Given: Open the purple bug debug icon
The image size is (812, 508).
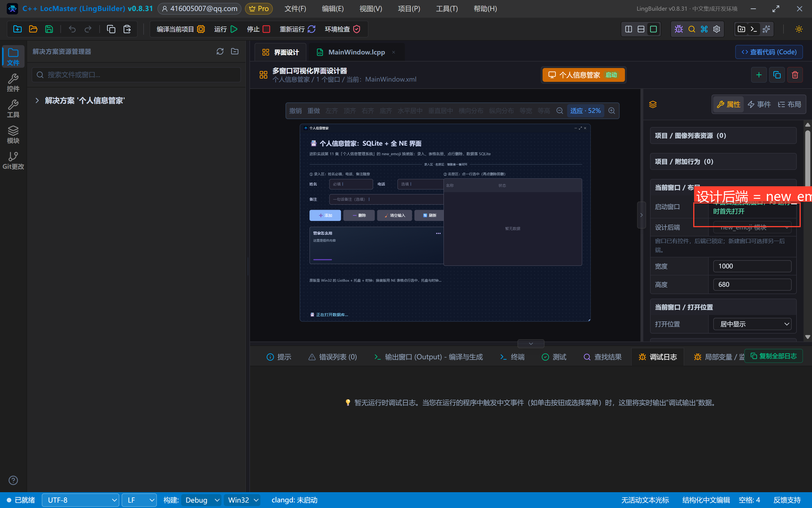Looking at the screenshot, I should pyautogui.click(x=679, y=29).
